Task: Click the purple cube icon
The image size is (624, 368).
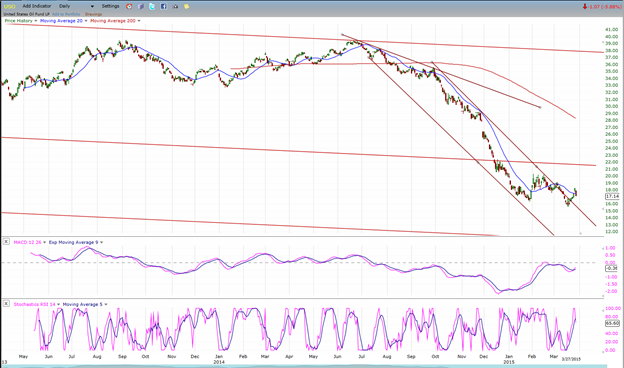Action: click(141, 6)
